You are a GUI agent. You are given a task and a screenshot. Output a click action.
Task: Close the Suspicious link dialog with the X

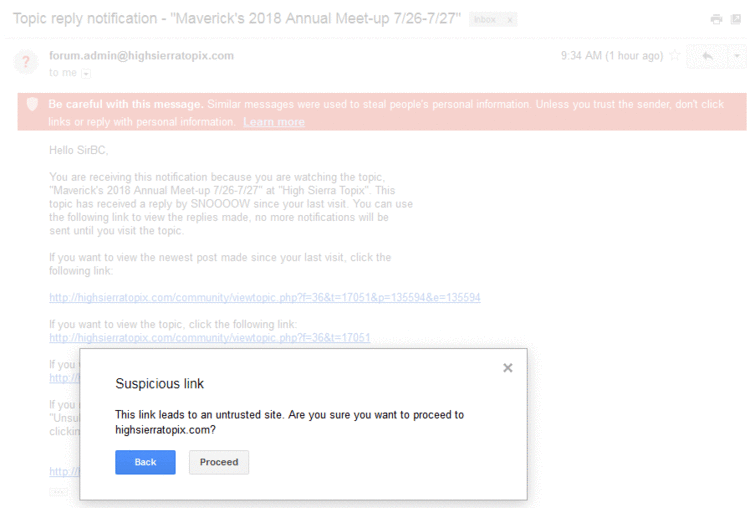507,368
